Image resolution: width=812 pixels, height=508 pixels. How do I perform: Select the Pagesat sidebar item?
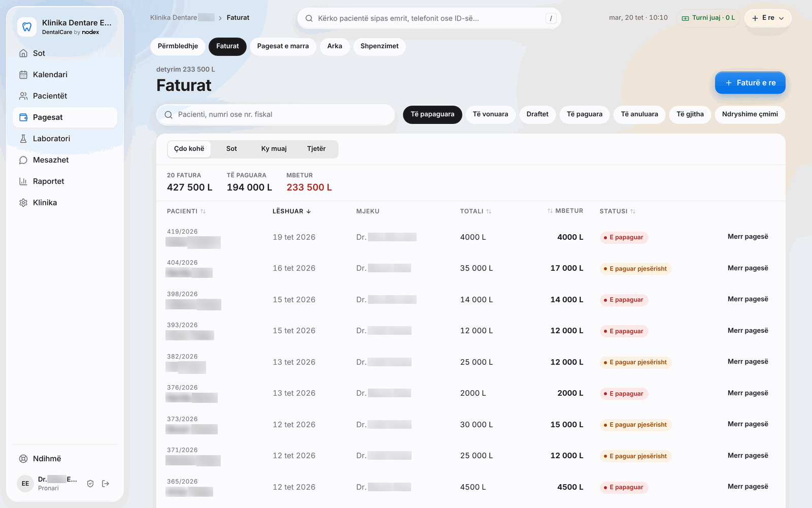pos(65,117)
